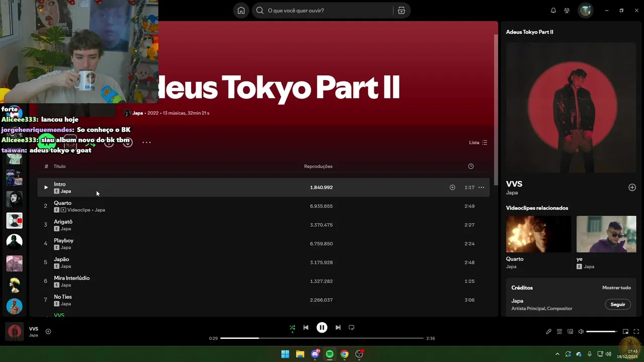Image resolution: width=644 pixels, height=362 pixels.
Task: Open Spotify from the taskbar
Action: pyautogui.click(x=330, y=354)
